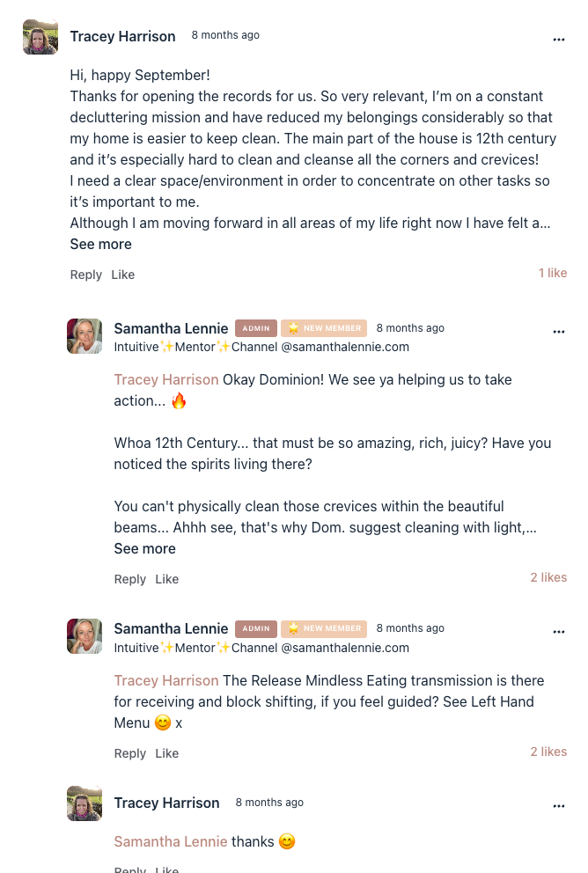Viewport: 588px width, 873px height.
Task: Open three-dot menu on Samantha's first reply
Action: 558,332
